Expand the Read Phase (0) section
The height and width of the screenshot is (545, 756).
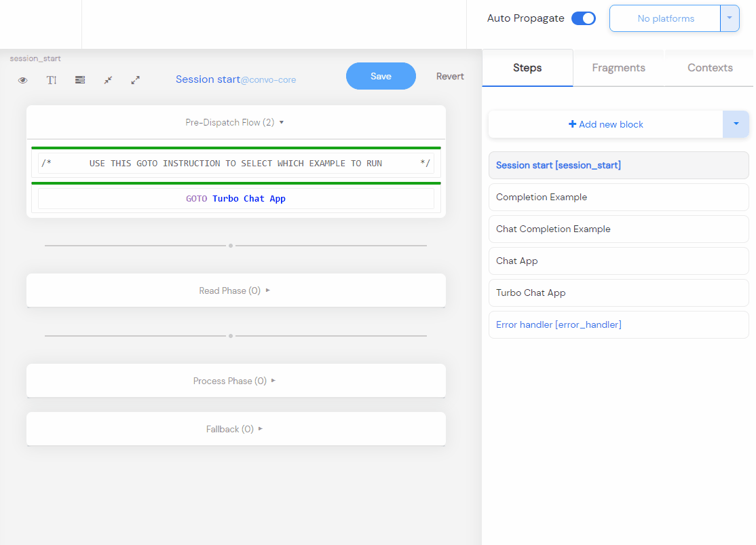click(235, 290)
